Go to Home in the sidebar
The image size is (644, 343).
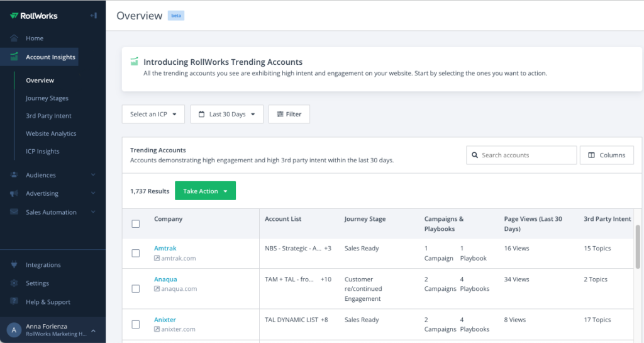pos(35,38)
